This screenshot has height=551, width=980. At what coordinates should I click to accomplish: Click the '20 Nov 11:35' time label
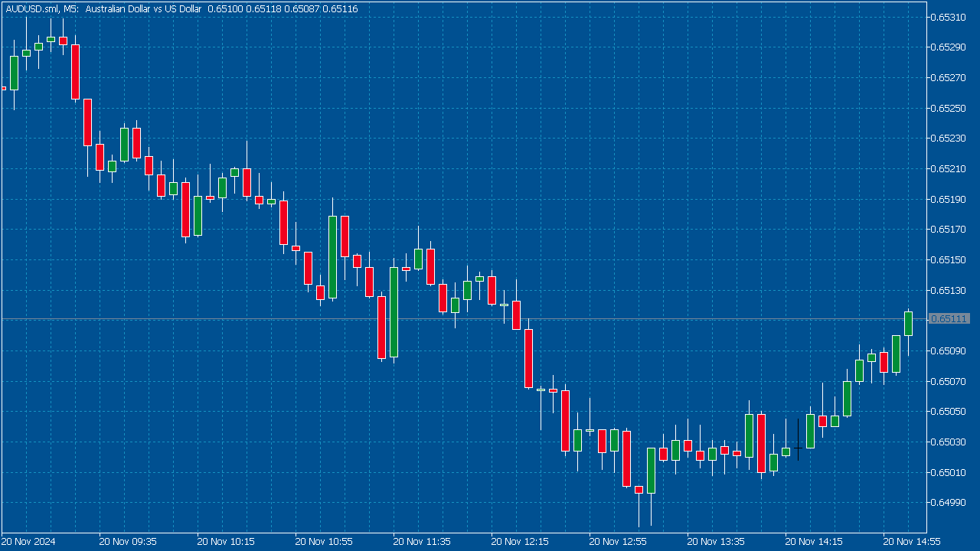coord(422,541)
